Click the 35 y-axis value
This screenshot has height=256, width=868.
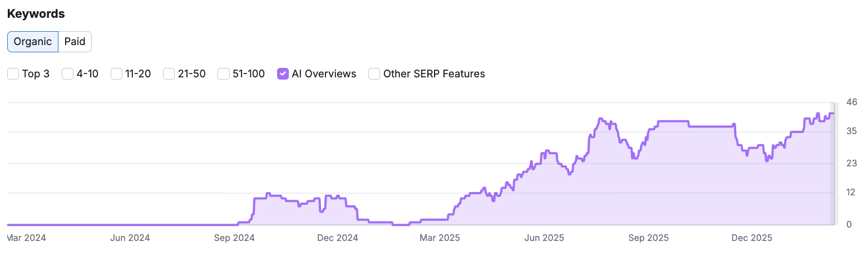coord(851,131)
